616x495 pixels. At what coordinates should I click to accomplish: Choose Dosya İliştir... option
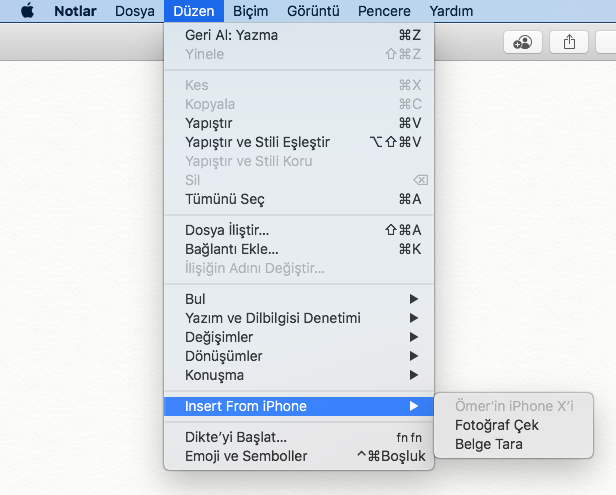(227, 230)
